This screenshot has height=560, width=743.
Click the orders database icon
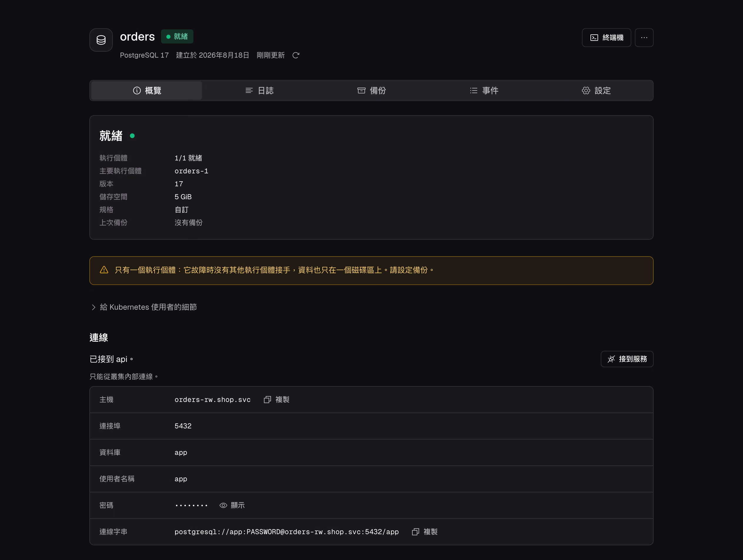point(101,40)
